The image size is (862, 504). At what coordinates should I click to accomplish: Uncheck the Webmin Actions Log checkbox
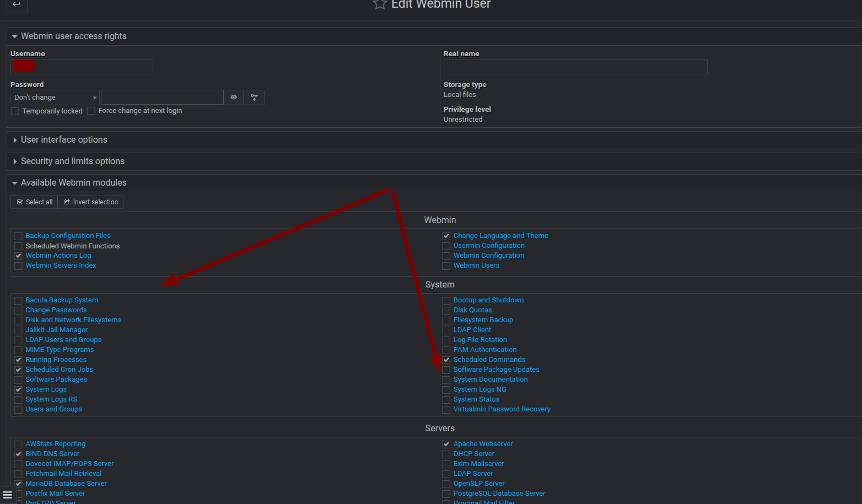tap(18, 256)
